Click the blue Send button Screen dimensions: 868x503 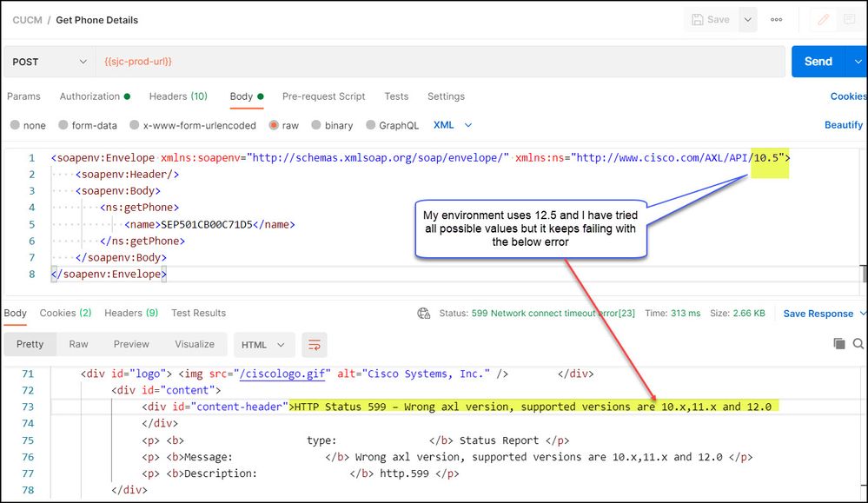pyautogui.click(x=818, y=62)
